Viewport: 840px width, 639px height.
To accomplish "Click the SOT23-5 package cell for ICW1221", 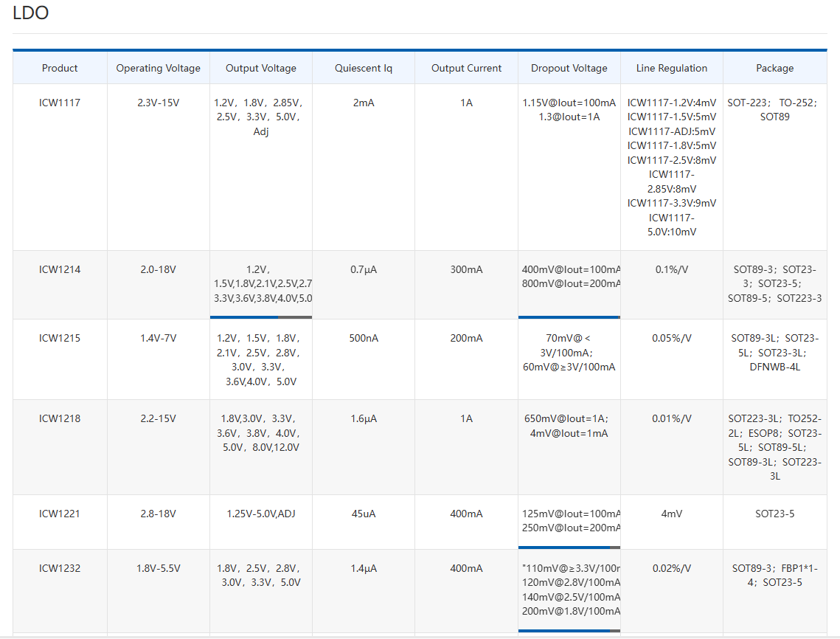I will click(x=774, y=514).
